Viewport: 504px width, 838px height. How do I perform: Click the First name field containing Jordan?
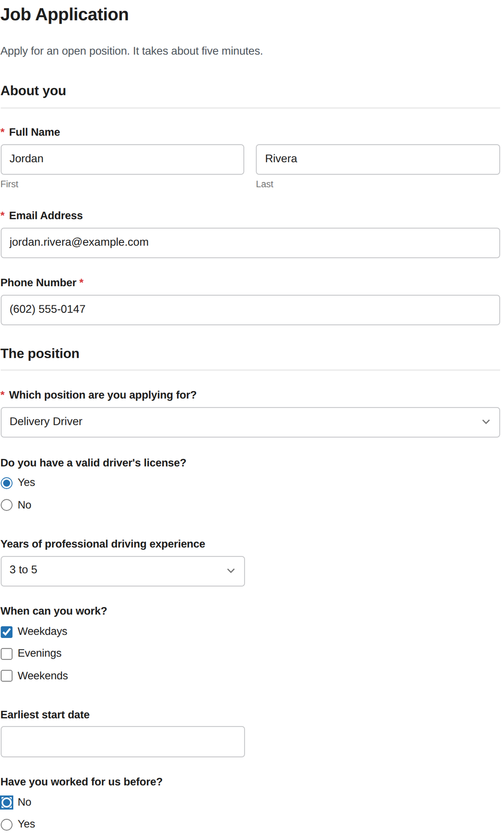[x=122, y=159]
